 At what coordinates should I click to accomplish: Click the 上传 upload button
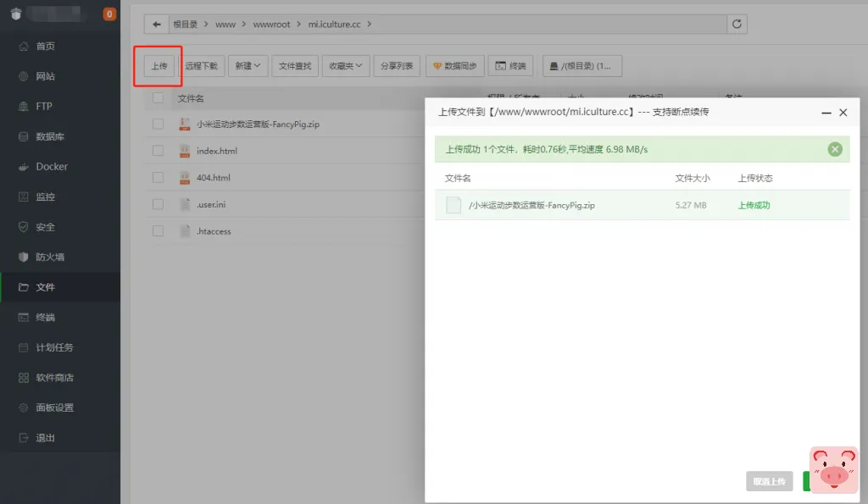[159, 66]
